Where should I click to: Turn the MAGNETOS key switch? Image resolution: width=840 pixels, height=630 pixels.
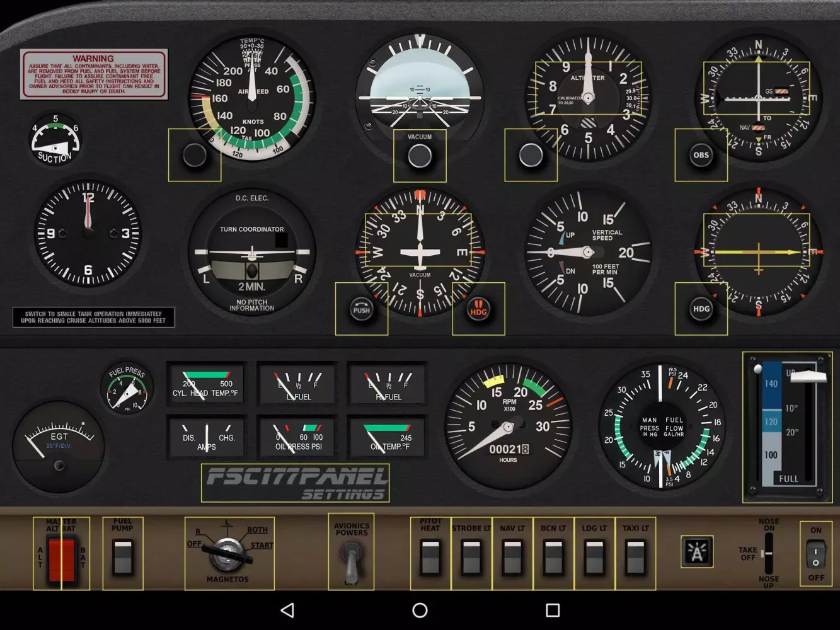pos(229,553)
